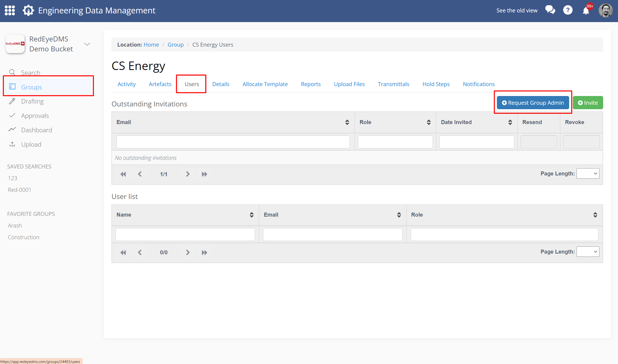Click the Drafting pencil icon
The width and height of the screenshot is (618, 364).
tap(12, 101)
